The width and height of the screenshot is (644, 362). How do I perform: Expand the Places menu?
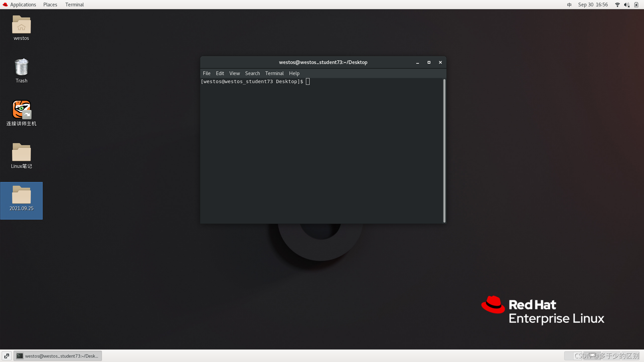point(50,5)
